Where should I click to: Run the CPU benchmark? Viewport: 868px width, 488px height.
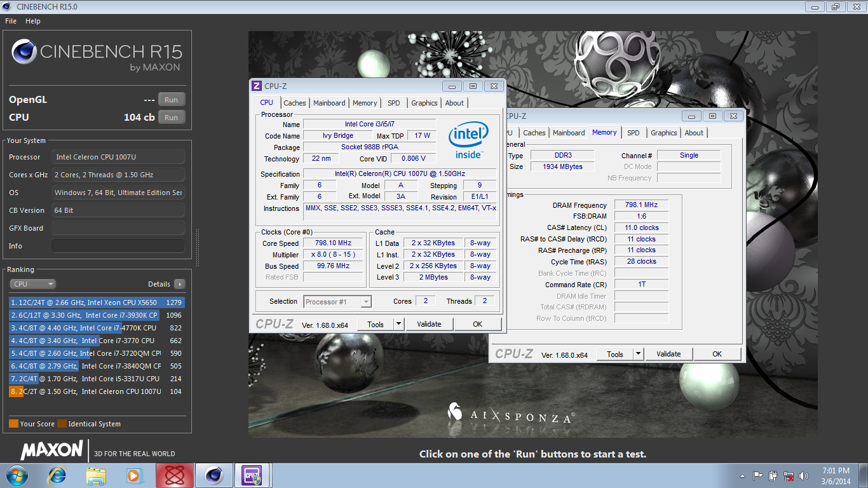[x=172, y=118]
